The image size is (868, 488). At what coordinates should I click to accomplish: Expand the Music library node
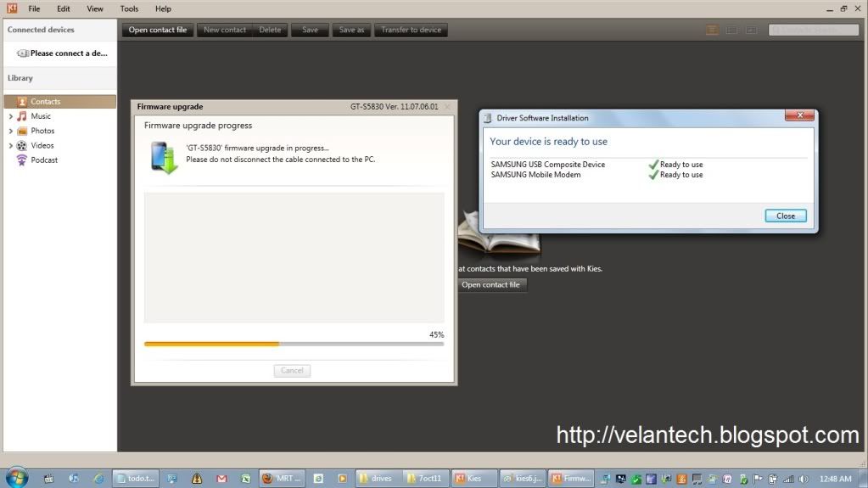tap(10, 116)
